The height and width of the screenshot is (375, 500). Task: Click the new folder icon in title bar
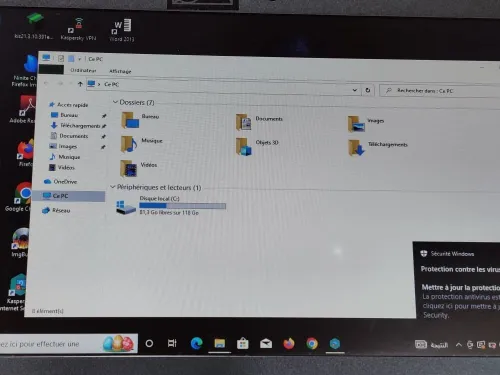pos(71,59)
